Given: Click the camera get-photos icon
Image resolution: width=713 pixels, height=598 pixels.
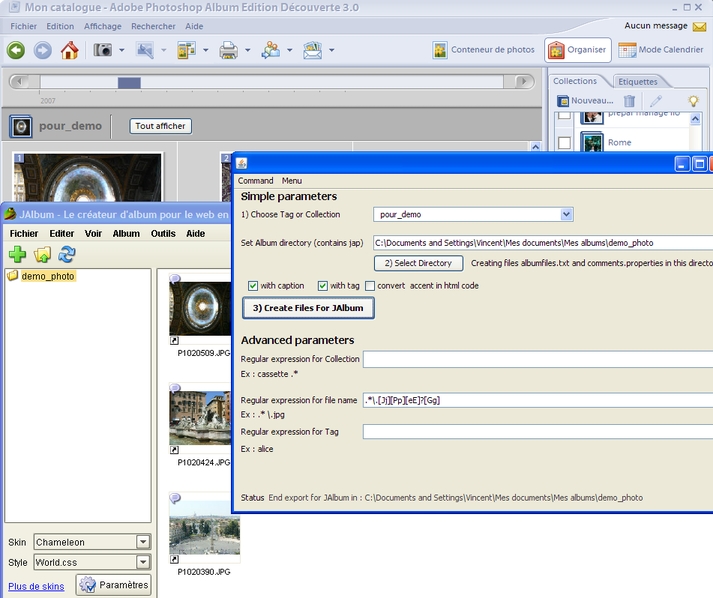Looking at the screenshot, I should click(x=103, y=50).
